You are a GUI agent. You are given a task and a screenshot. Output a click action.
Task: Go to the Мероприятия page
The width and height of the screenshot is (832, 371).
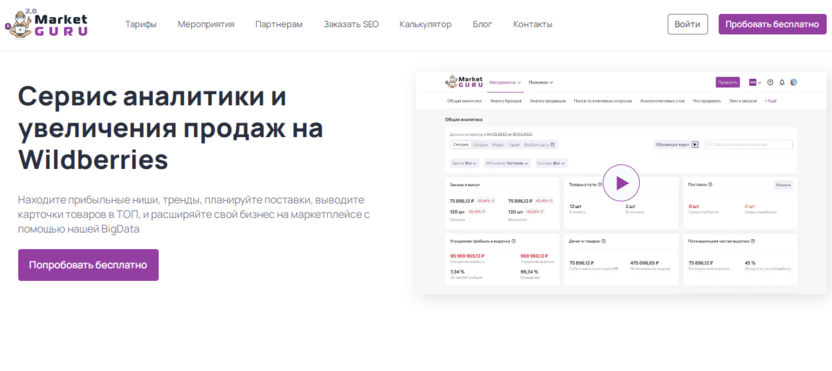[206, 24]
